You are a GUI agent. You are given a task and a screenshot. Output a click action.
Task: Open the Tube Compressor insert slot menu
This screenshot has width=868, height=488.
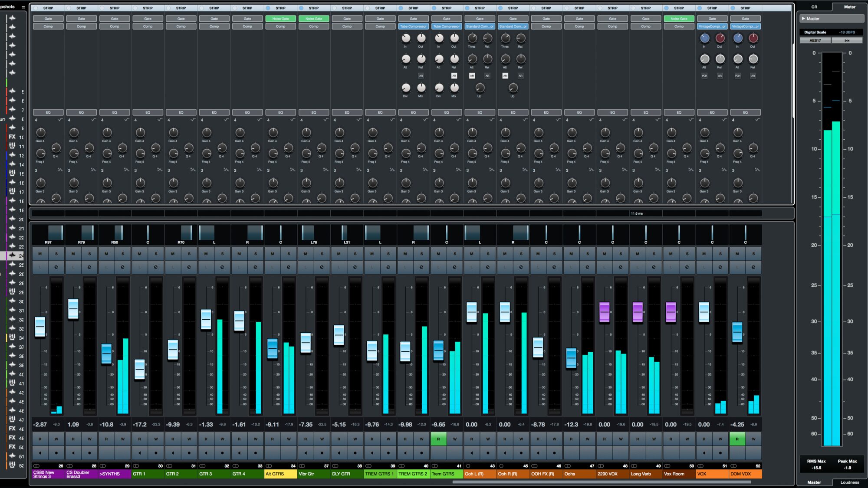[x=413, y=26]
